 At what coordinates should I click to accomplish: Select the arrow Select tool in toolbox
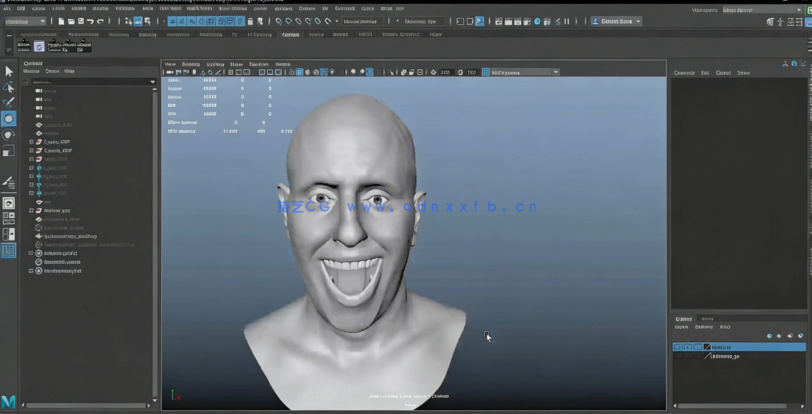point(8,71)
